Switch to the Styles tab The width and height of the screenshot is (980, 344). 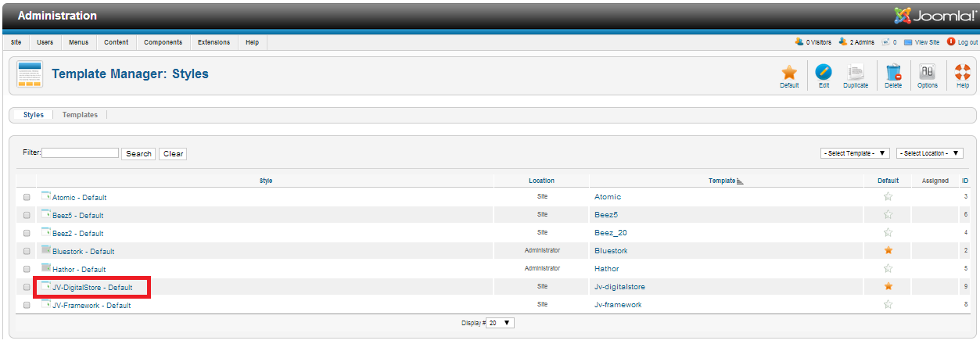pos(34,115)
